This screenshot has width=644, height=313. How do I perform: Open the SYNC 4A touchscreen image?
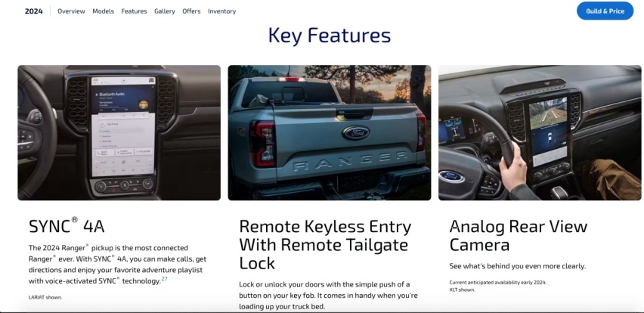click(x=119, y=132)
